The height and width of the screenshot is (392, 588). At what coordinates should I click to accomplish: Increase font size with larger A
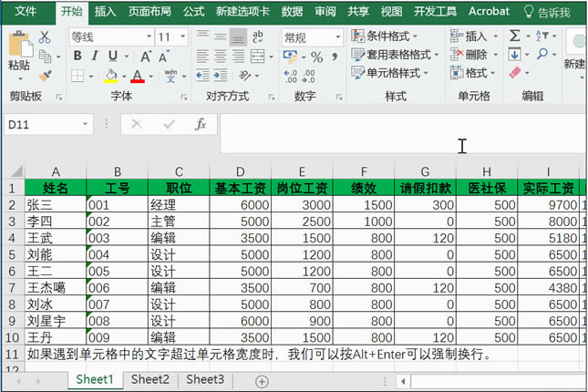(146, 57)
